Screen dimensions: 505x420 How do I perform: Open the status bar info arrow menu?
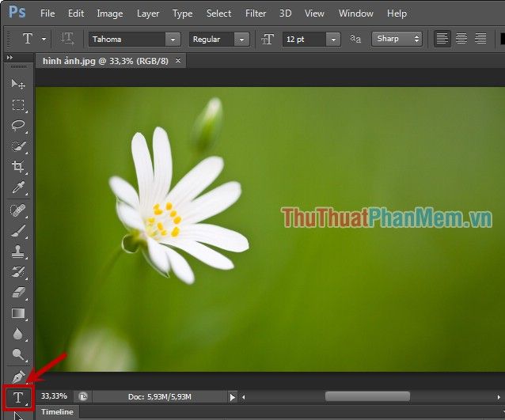coord(232,397)
